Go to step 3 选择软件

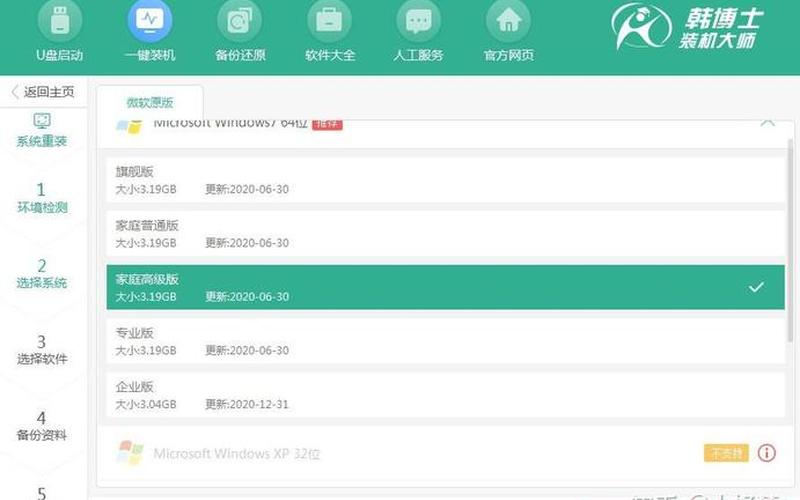tap(42, 349)
